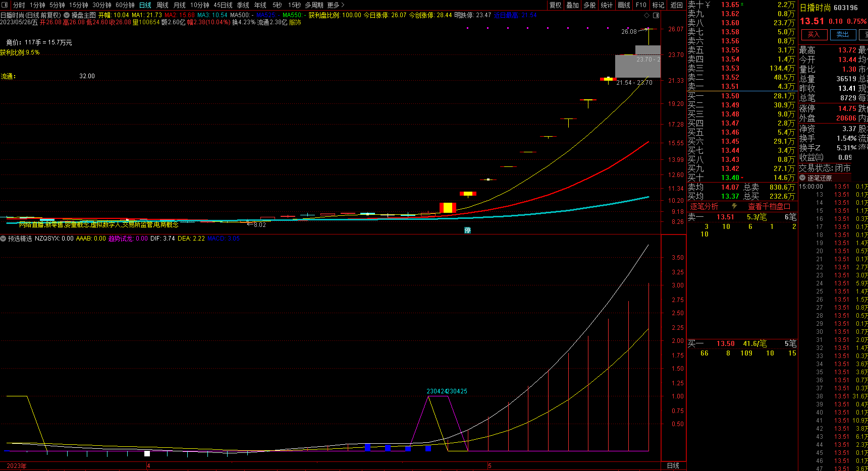Image resolution: width=868 pixels, height=471 pixels.
Task: Open the 画线 drawing tool
Action: tap(624, 5)
